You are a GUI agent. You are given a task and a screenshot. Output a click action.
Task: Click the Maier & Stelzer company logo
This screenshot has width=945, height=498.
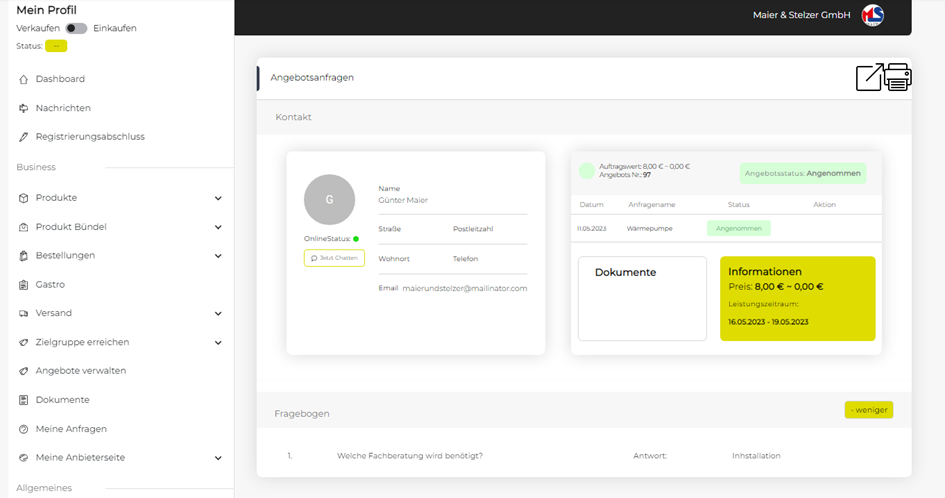point(872,15)
